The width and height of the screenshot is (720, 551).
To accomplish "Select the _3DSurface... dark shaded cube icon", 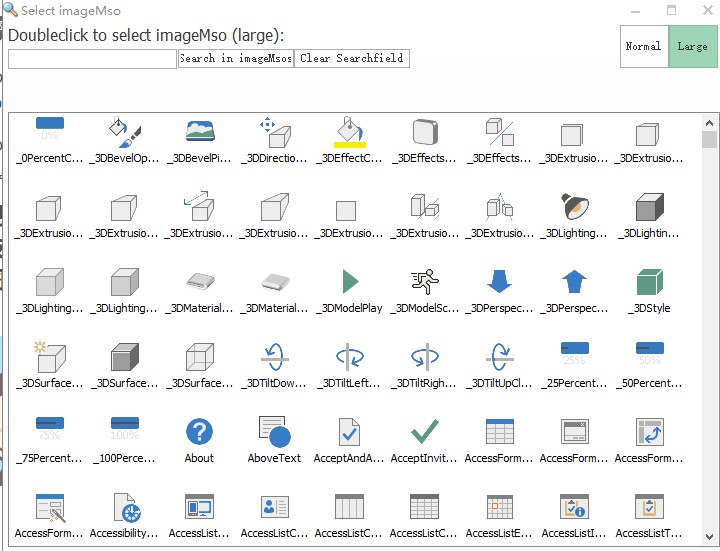I will pyautogui.click(x=125, y=357).
